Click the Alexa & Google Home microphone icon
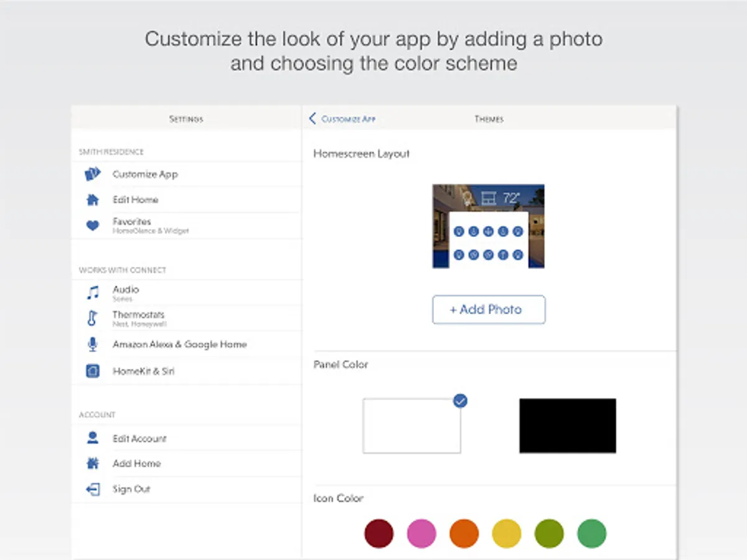 [x=93, y=344]
